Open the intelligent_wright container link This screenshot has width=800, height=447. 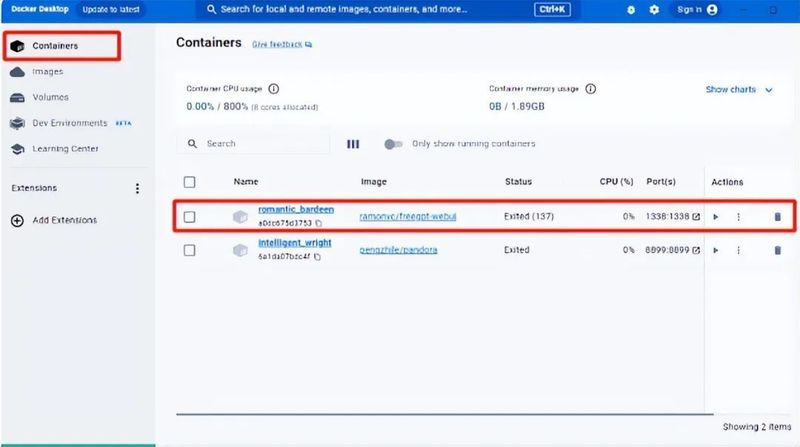point(295,243)
